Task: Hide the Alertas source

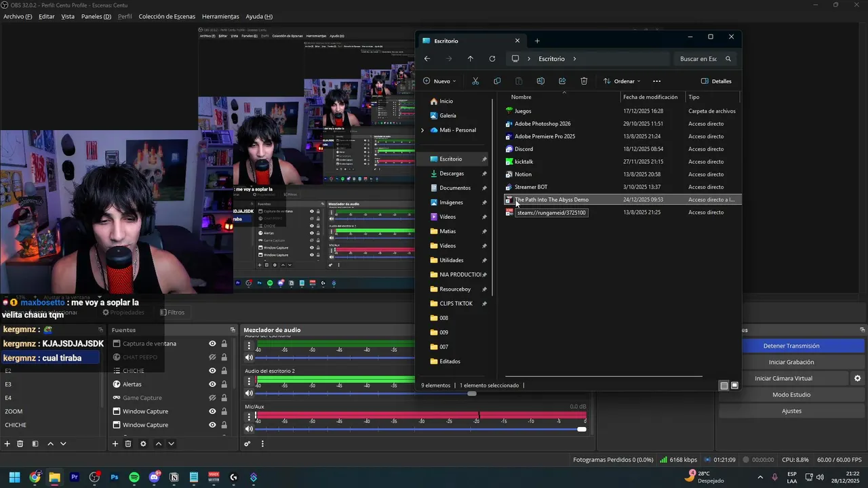Action: point(212,384)
